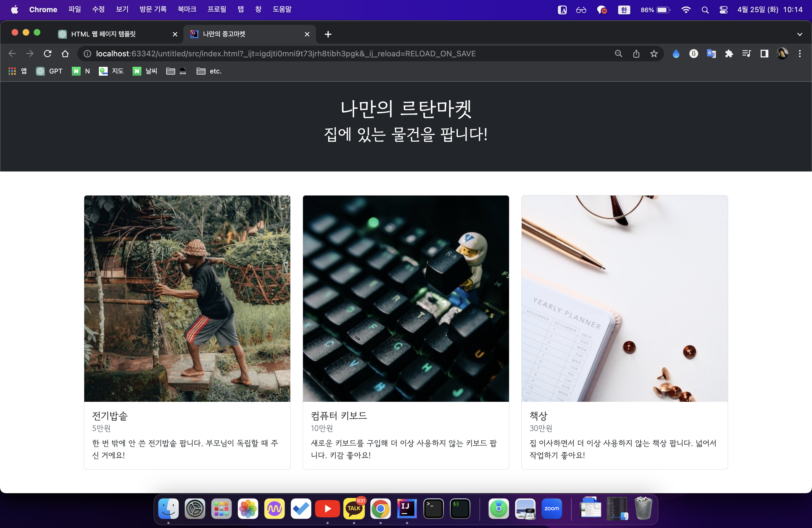Viewport: 812px width, 528px height.
Task: Click the browser forward arrow
Action: (x=30, y=54)
